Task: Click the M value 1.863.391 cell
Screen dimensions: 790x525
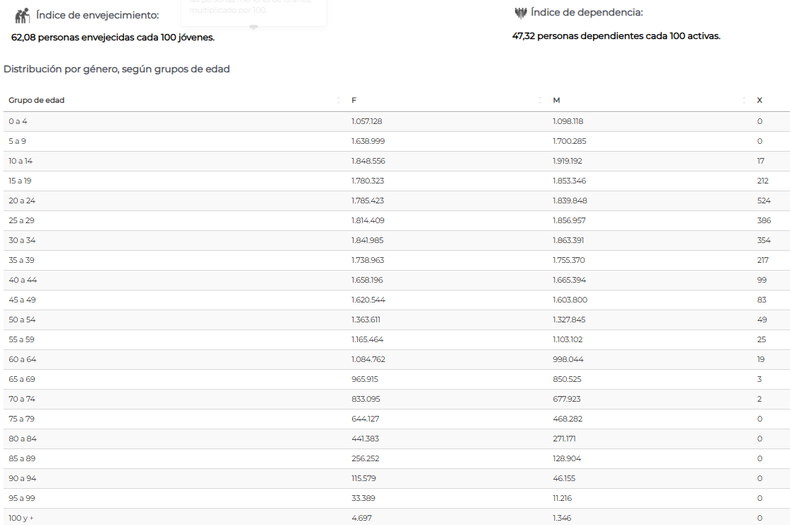Action: pos(569,240)
